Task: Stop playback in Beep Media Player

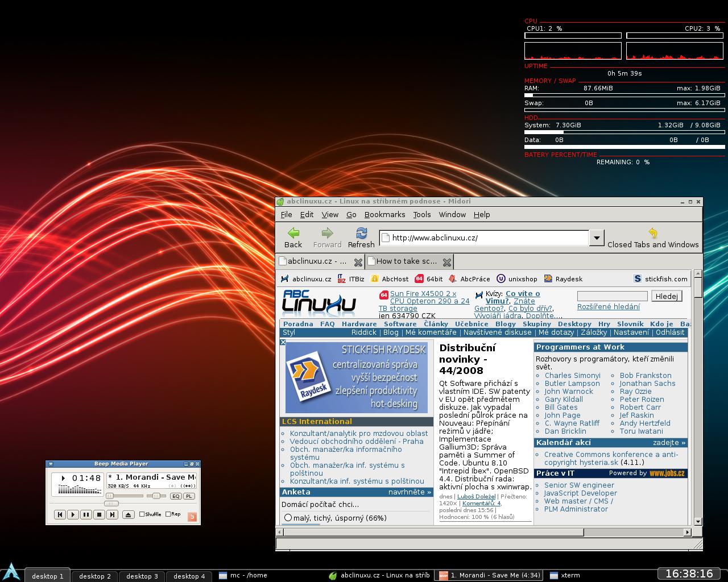Action: pyautogui.click(x=99, y=514)
